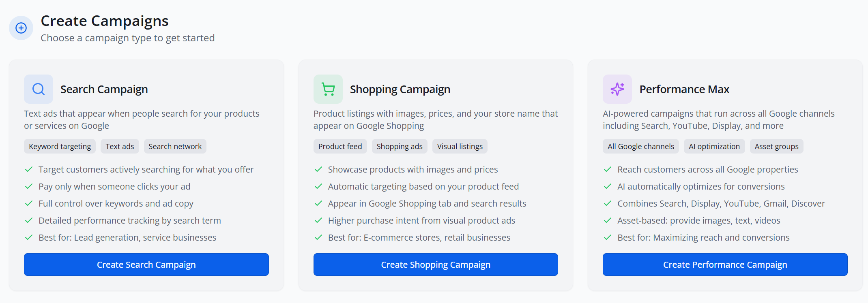
Task: Click the Shopping Campaign cart icon
Action: pyautogui.click(x=328, y=89)
